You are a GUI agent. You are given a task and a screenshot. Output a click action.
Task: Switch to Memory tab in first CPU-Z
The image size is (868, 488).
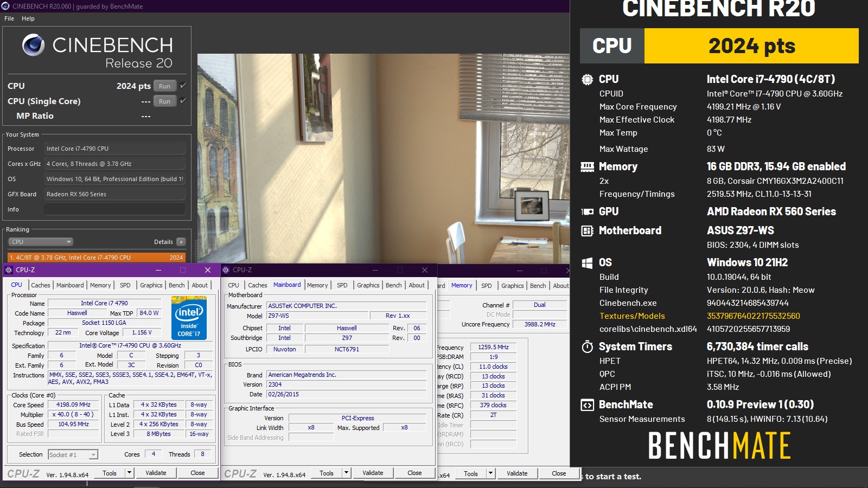(100, 285)
